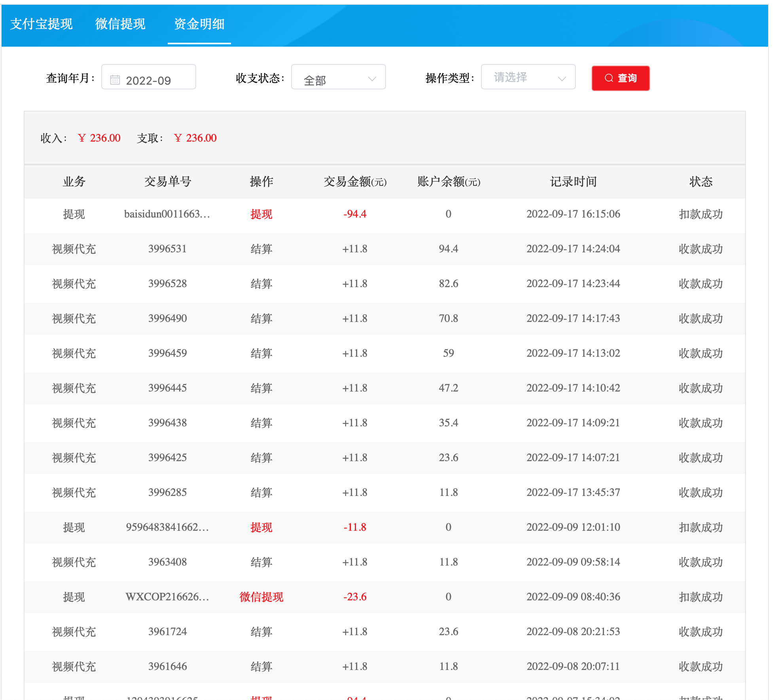
Task: Click balance value 35.4
Action: tap(449, 423)
